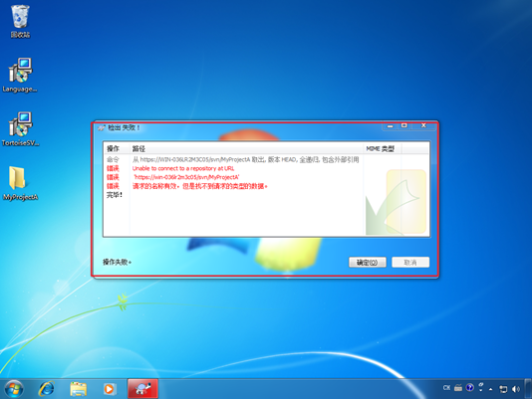
Task: Click the TortoiseSVN icon in dialog title bar
Action: point(101,127)
